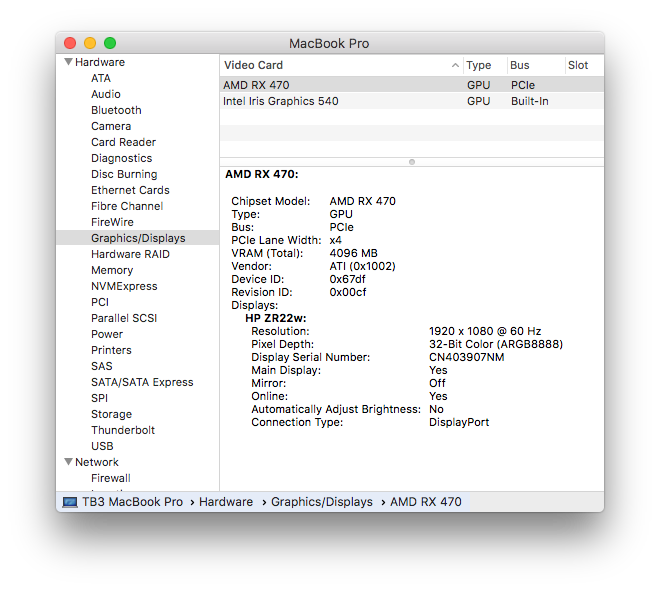Viewport: 660px width, 592px height.
Task: Click the 32-Bit Color (ARGB8888) value
Action: tap(495, 344)
